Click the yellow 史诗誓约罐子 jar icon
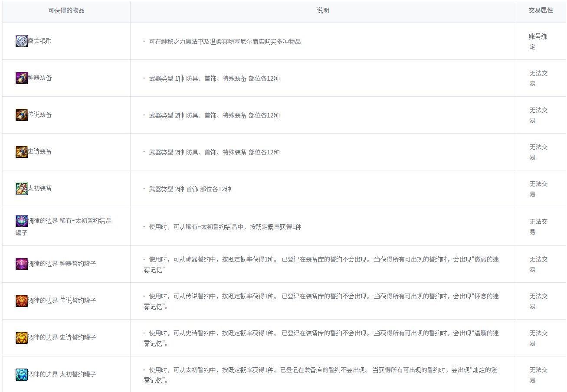 tap(22, 337)
